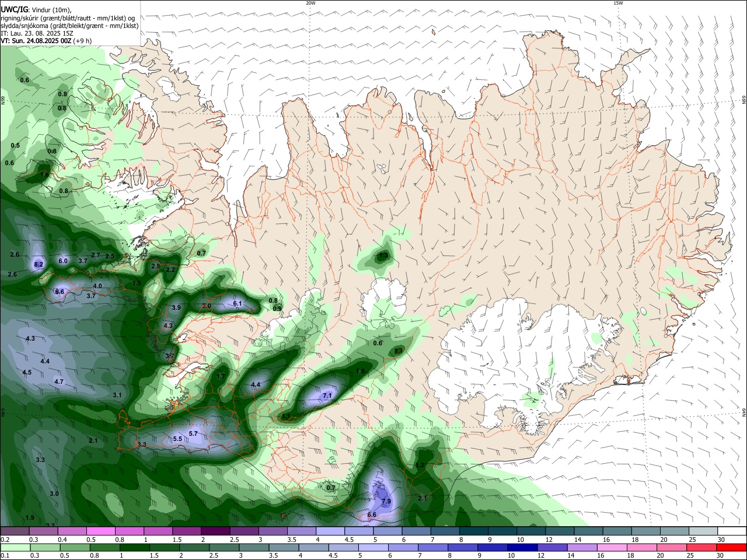747x560 pixels.
Task: Click the UWC/IG title text
Action: click(x=14, y=10)
